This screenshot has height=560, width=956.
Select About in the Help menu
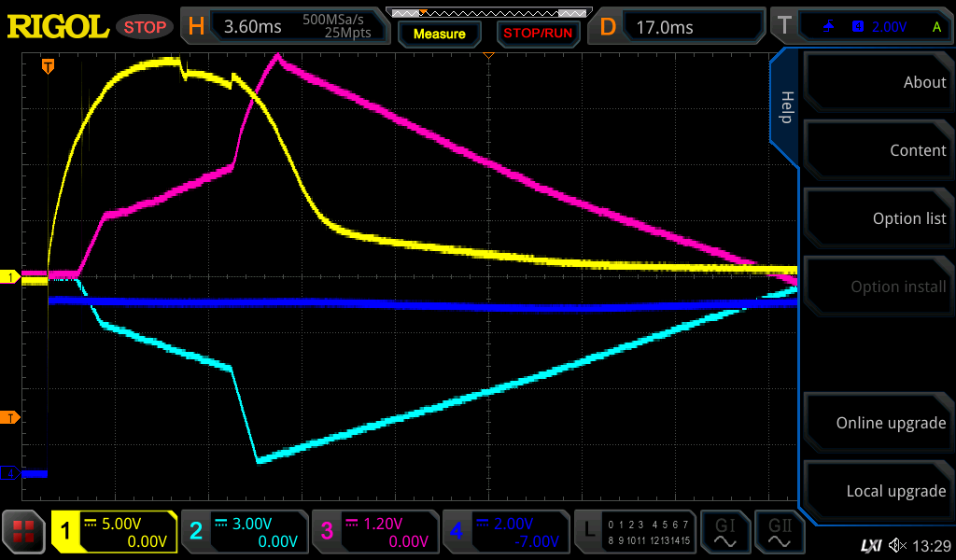point(878,82)
